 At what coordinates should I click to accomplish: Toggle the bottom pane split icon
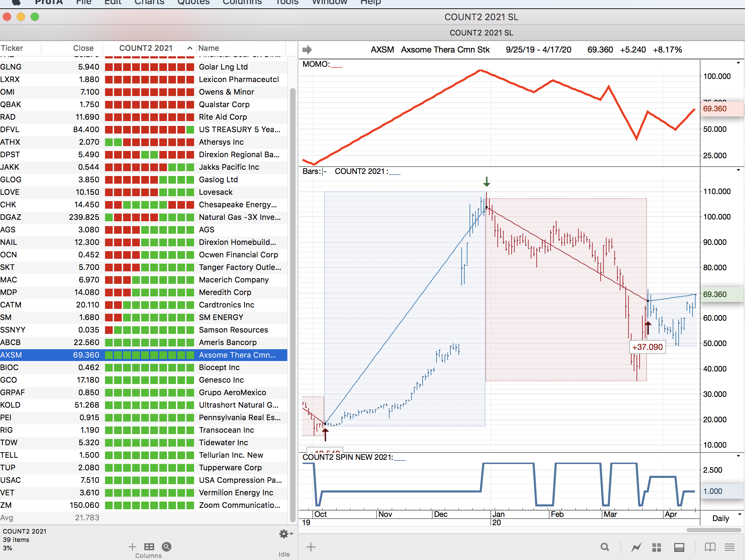[679, 547]
